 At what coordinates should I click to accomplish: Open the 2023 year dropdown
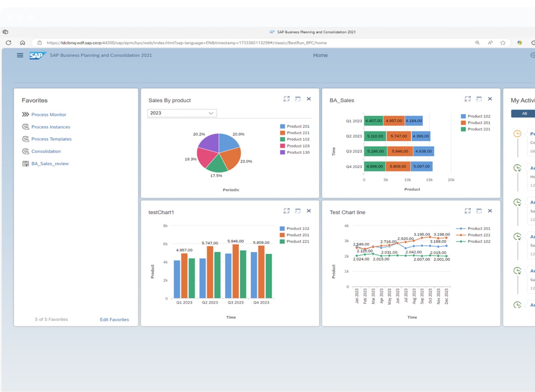(182, 113)
